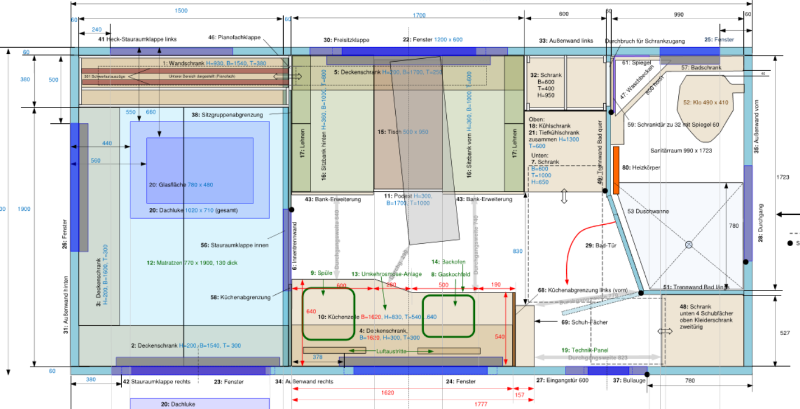This screenshot has height=409, width=800.
Task: Select '20: Dachluke 1020 x 710 (gesamt)' label
Action: click(x=193, y=211)
